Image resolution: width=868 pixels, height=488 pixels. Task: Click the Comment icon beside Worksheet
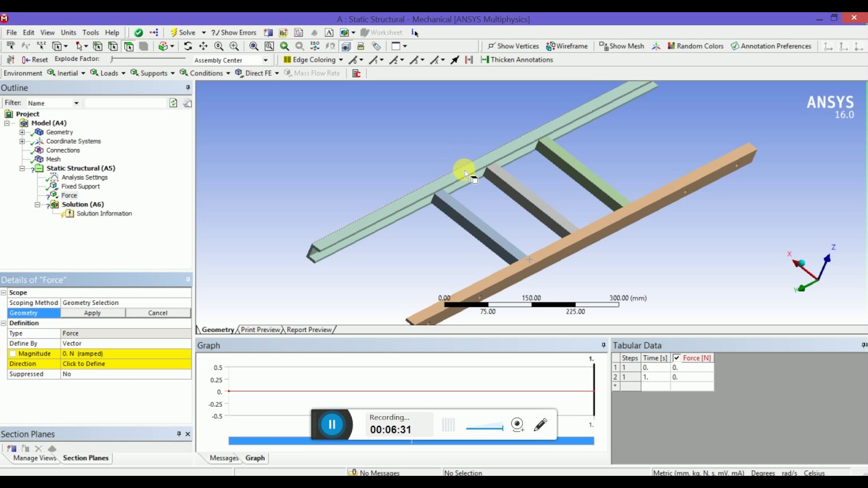click(x=329, y=33)
